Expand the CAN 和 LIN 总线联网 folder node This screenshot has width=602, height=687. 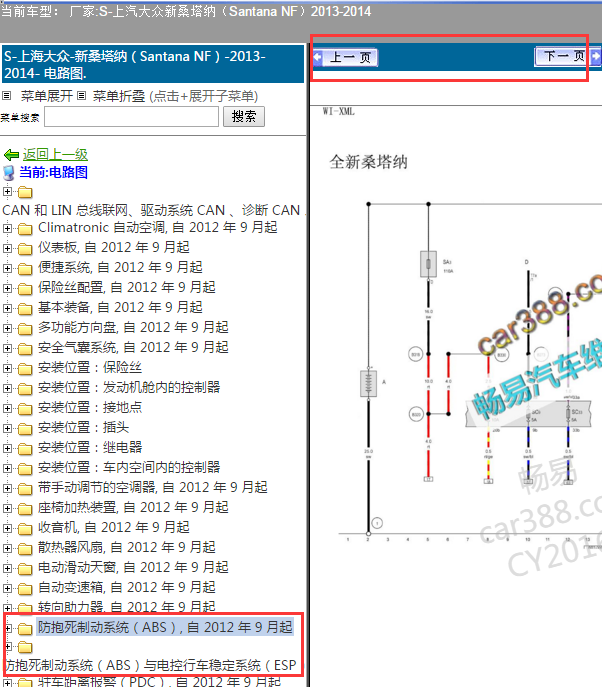[x=7, y=191]
